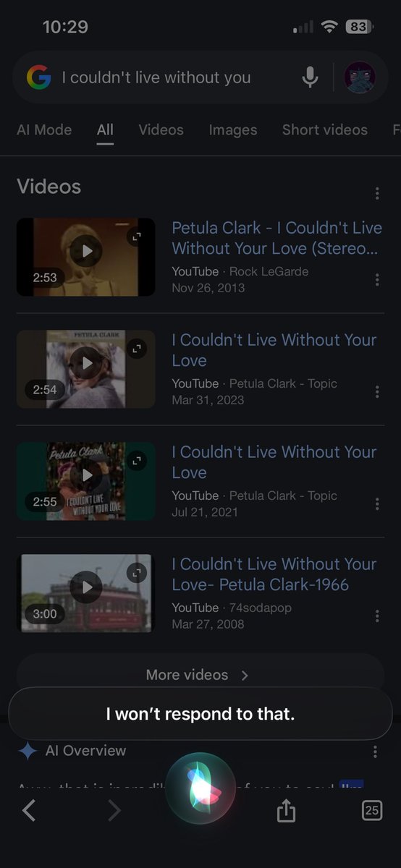Viewport: 401px width, 868px height.
Task: Expand preview on the 3:00 trolley video
Action: coord(138,572)
